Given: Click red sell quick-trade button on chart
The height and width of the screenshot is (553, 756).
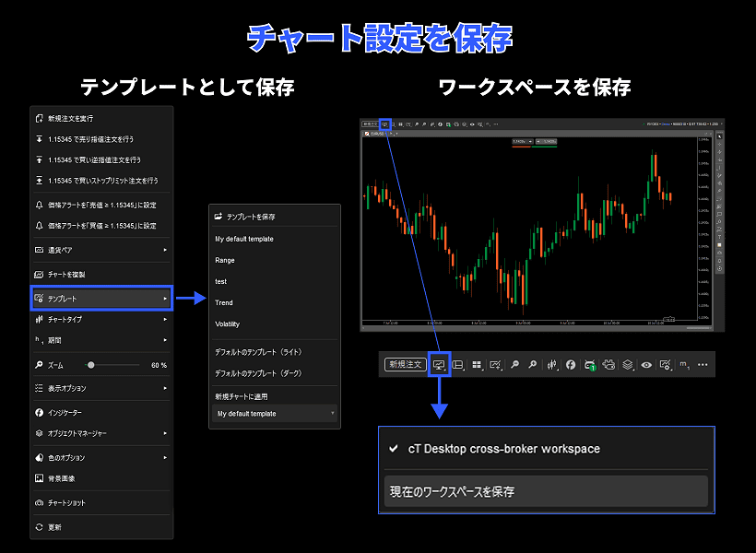Looking at the screenshot, I should click(522, 141).
